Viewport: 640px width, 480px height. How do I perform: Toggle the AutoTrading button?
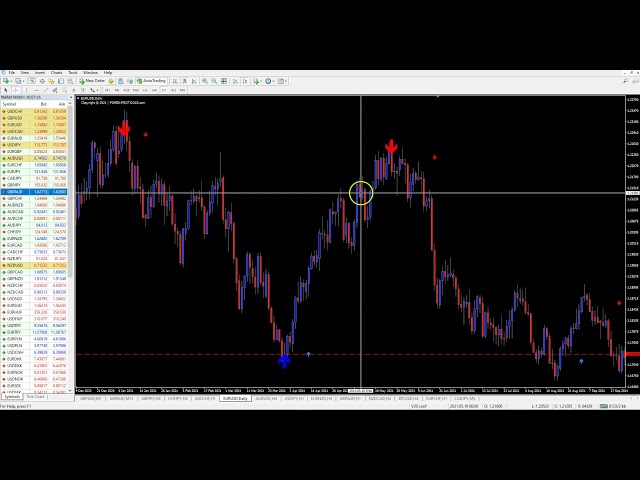pyautogui.click(x=152, y=81)
